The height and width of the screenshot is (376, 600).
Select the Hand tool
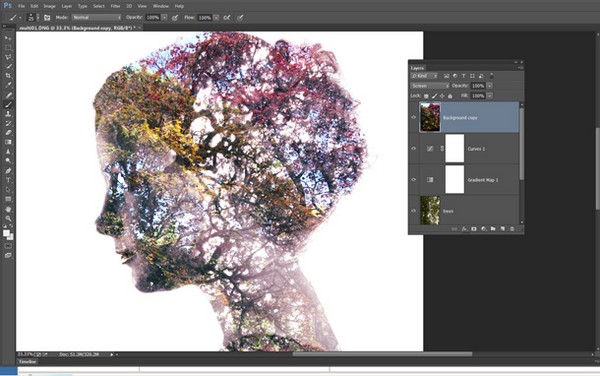[x=8, y=209]
